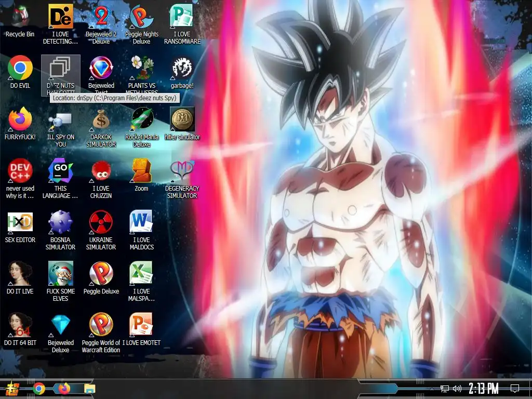Image resolution: width=532 pixels, height=399 pixels.
Task: Open Peggle World of Warcraft Edition shortcut
Action: point(101,332)
